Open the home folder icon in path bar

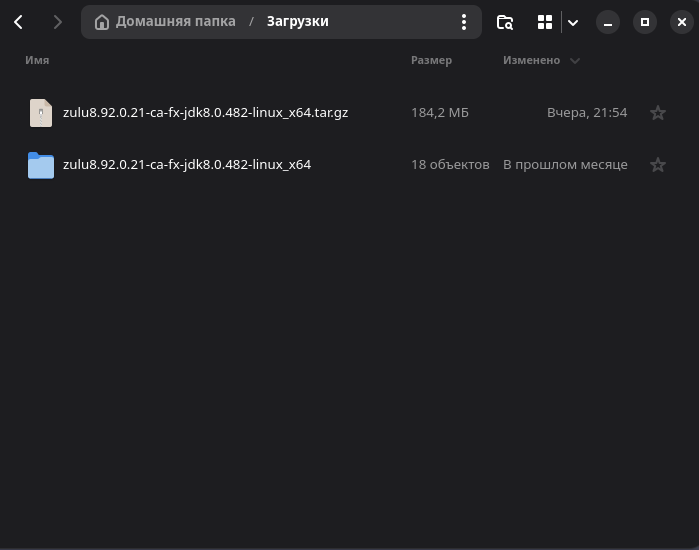point(102,22)
